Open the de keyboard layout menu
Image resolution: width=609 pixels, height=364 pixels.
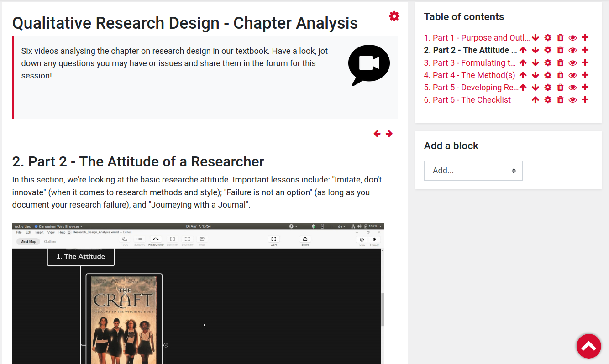pyautogui.click(x=340, y=226)
